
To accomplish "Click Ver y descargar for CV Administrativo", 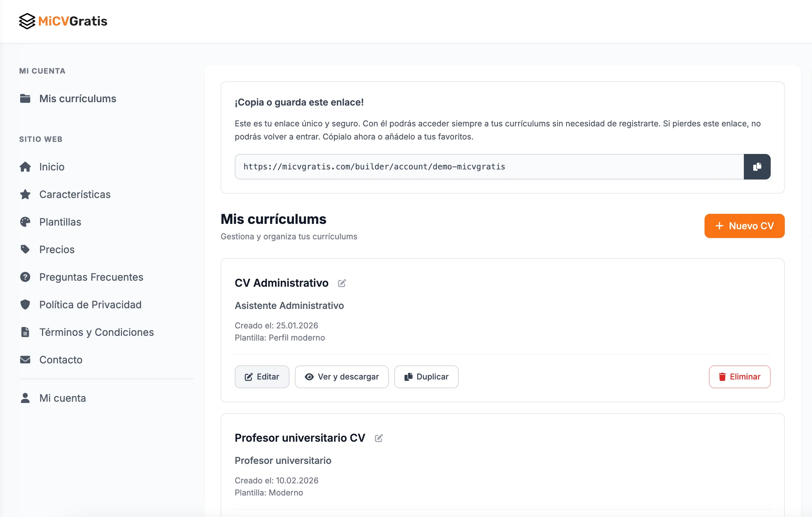I will pyautogui.click(x=341, y=376).
